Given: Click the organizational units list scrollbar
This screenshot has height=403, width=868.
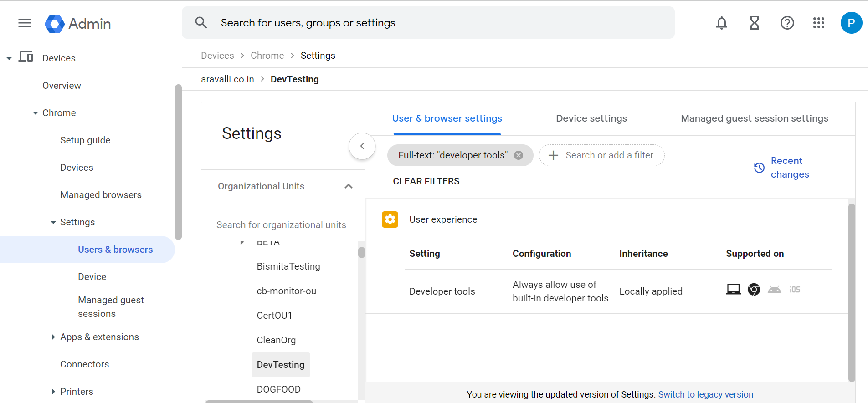Looking at the screenshot, I should click(x=361, y=252).
